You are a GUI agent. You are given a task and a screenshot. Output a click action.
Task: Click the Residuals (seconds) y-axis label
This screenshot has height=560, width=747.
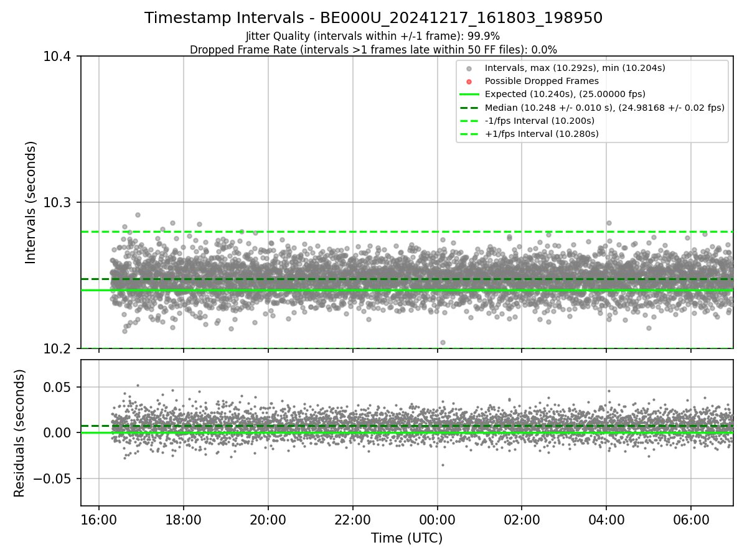[x=20, y=433]
